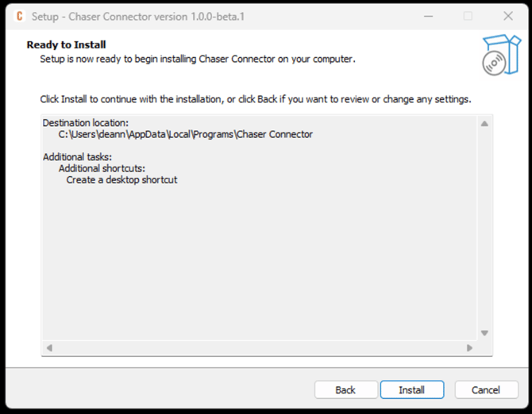Click the Install button
Image resolution: width=532 pixels, height=414 pixels.
(411, 389)
